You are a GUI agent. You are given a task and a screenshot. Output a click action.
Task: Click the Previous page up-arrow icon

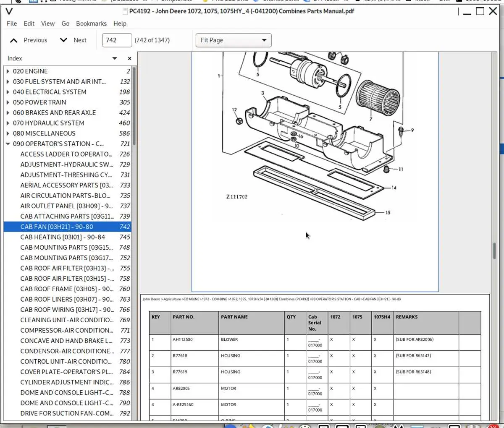click(x=14, y=40)
